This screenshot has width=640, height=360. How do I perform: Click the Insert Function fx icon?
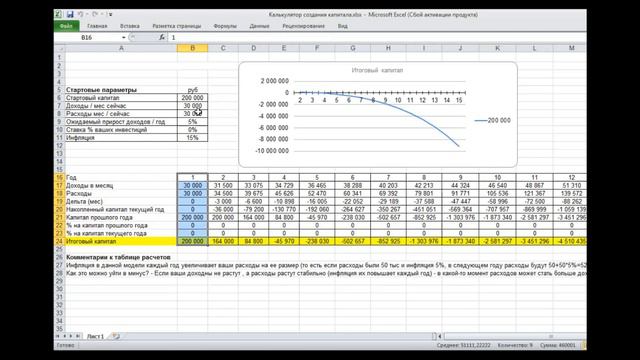click(x=162, y=37)
